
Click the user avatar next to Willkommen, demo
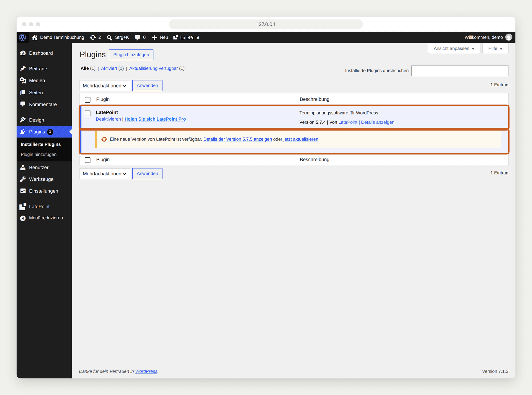[x=509, y=37]
